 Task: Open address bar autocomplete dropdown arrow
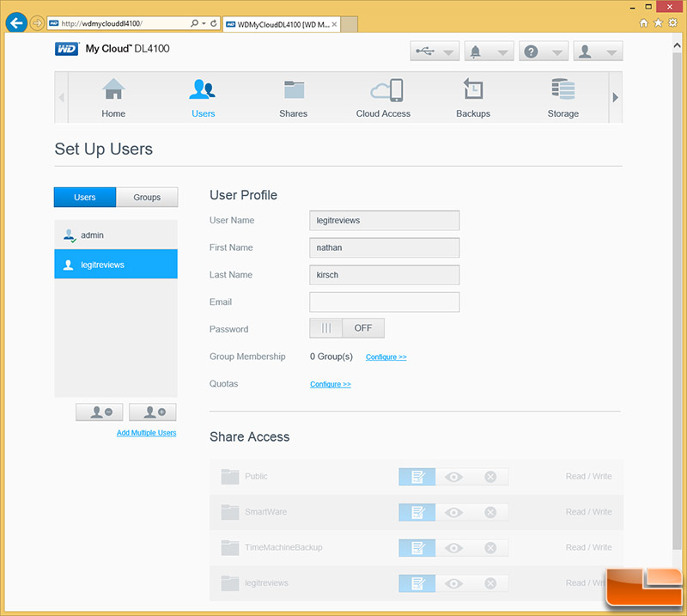pos(204,23)
